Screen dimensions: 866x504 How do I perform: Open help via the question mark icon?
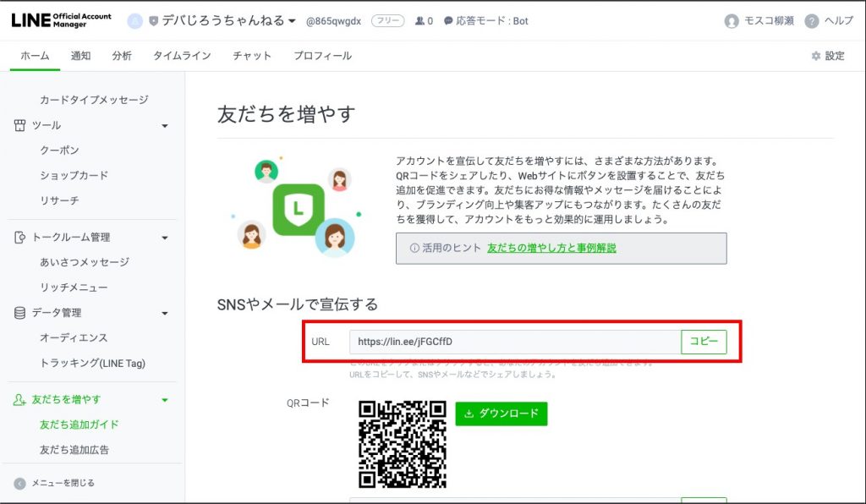click(x=811, y=21)
